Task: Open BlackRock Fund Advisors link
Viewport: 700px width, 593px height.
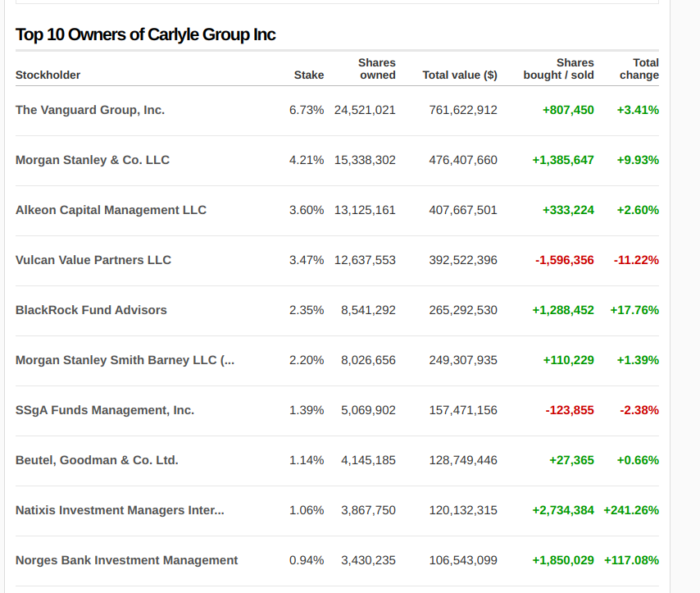Action: [91, 310]
